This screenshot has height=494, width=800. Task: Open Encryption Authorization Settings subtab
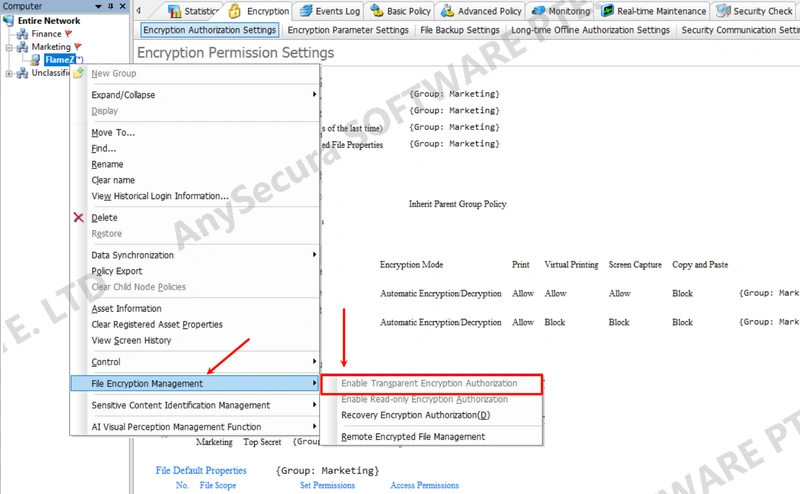pyautogui.click(x=209, y=30)
